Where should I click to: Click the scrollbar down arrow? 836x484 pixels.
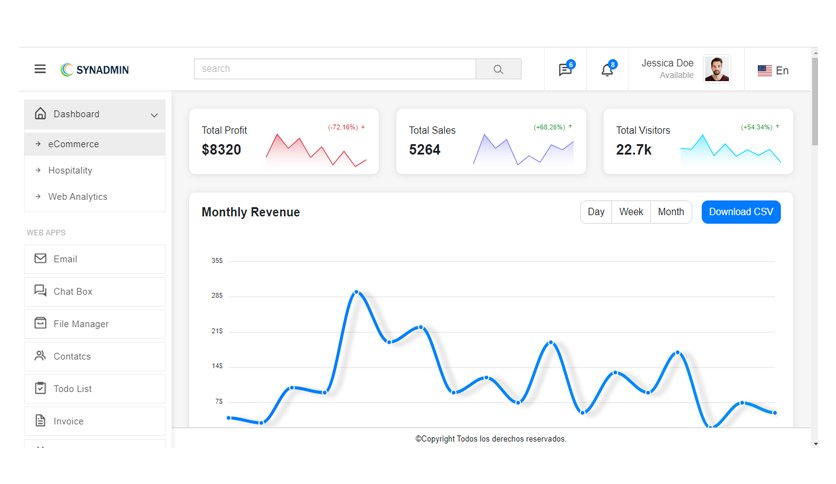[x=815, y=443]
